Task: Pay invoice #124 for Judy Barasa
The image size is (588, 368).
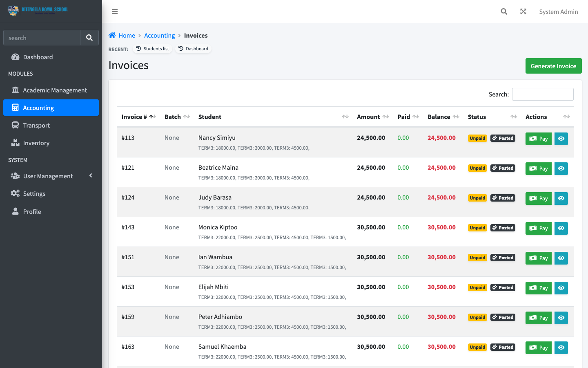Action: [538, 198]
